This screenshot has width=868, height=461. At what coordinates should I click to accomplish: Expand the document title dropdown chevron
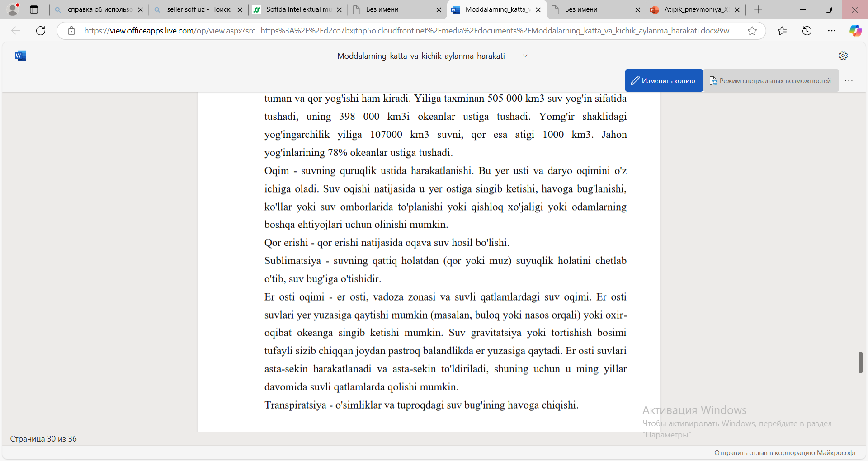(525, 56)
